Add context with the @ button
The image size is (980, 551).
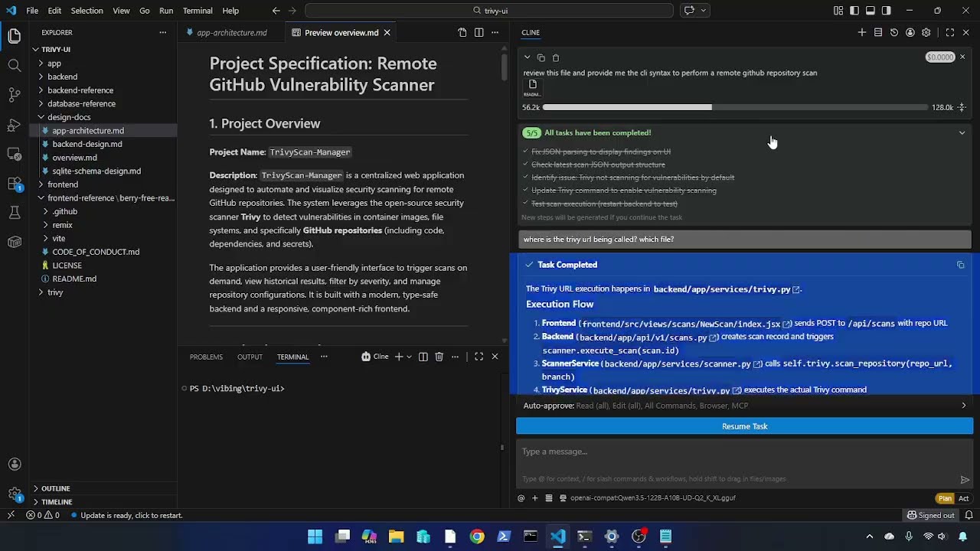[x=521, y=498]
